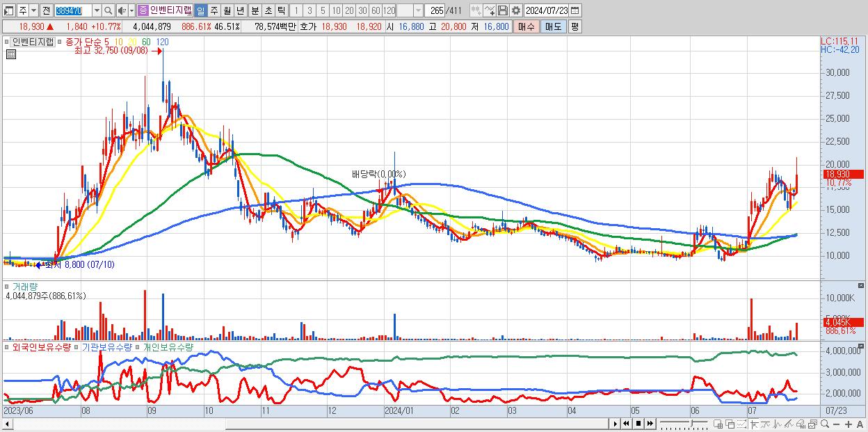Viewport: 868px width, 432px height.
Task: Choose the 3 interval button
Action: tap(310, 10)
